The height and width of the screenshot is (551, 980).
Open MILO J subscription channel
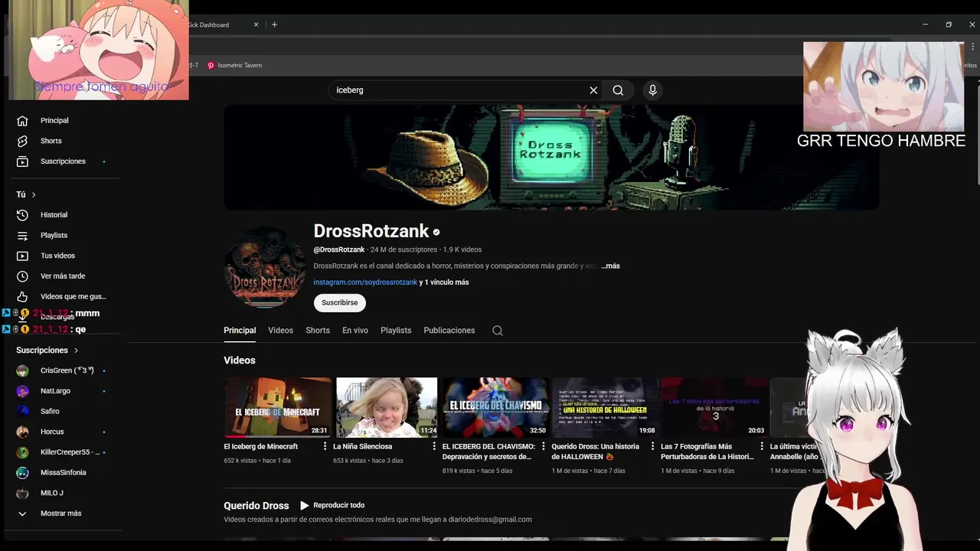click(x=52, y=493)
